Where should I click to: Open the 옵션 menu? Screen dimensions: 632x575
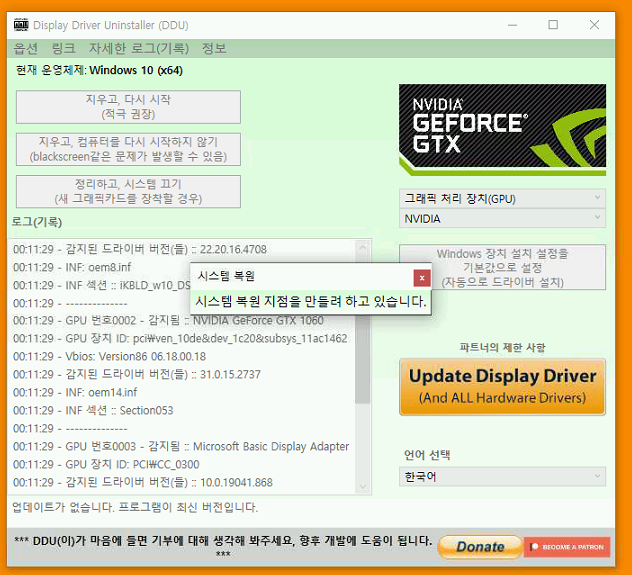pos(25,48)
